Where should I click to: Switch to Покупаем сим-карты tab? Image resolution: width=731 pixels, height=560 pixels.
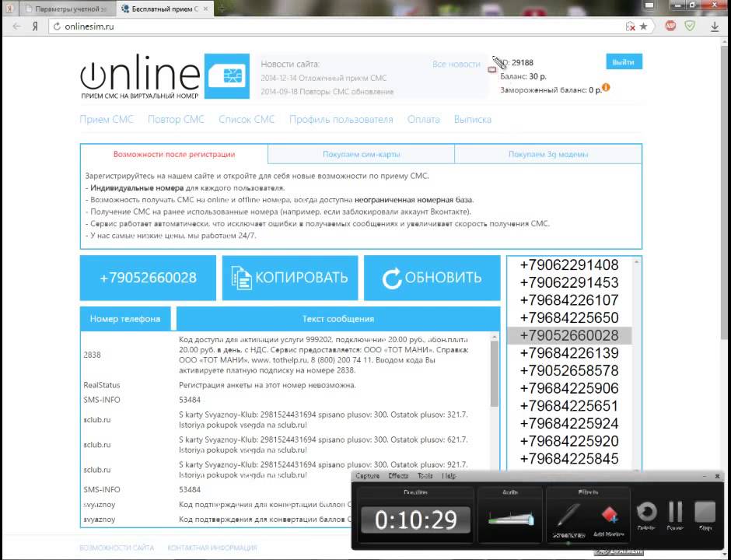(x=362, y=154)
